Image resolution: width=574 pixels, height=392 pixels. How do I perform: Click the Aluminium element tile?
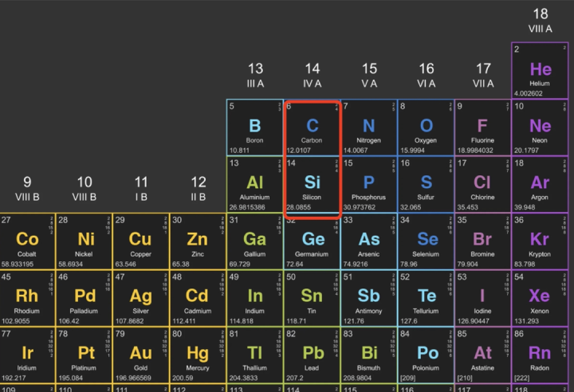255,185
